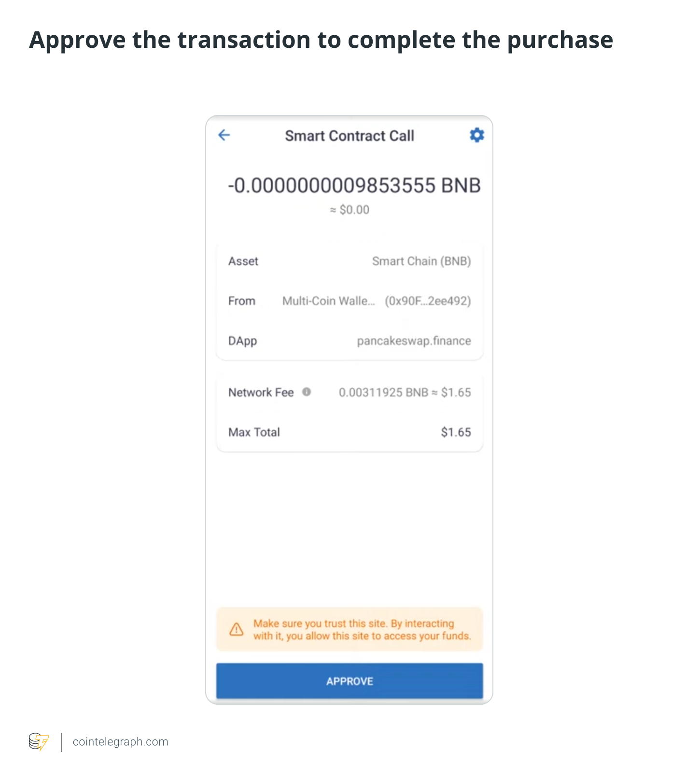The height and width of the screenshot is (781, 700).
Task: Click the Multi-Coin Wallet name
Action: click(x=328, y=301)
